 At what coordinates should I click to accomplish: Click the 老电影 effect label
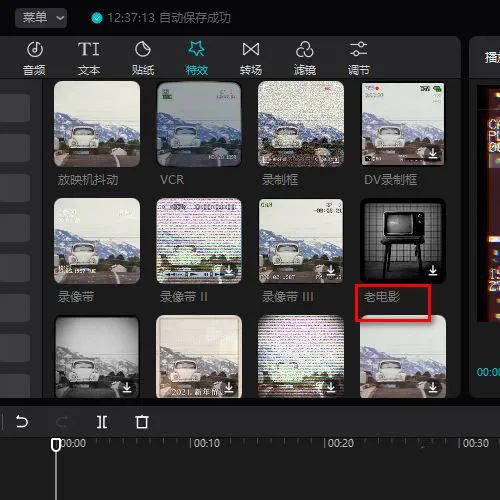coord(382,296)
